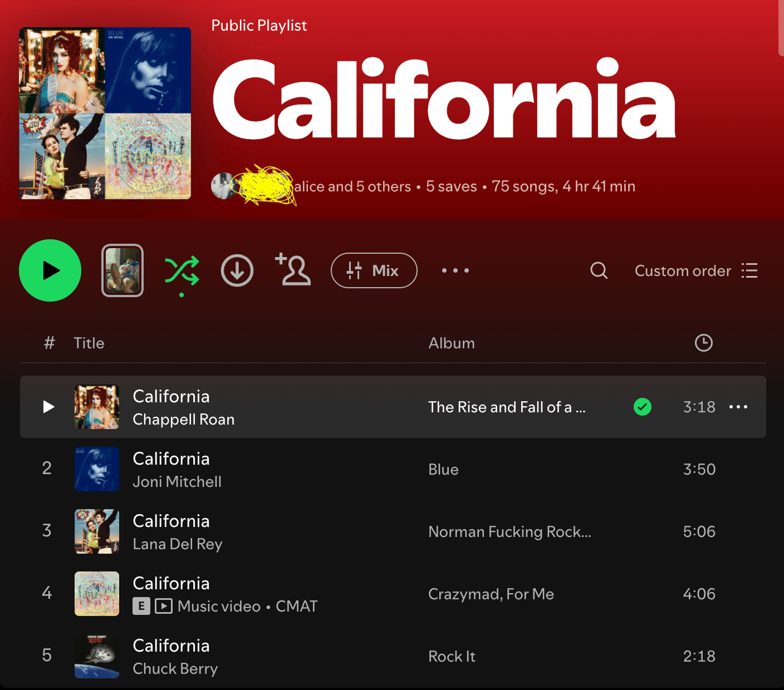Click duration 3:50 of Joni Mitchell track

click(x=699, y=470)
